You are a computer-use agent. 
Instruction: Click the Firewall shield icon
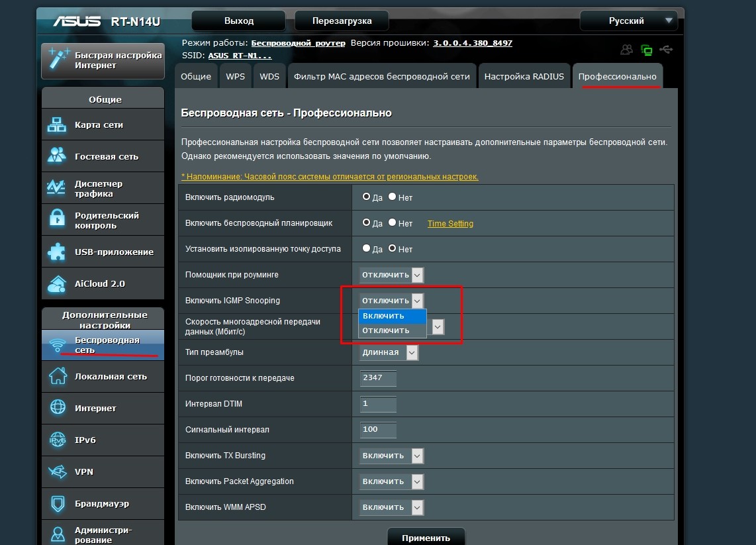58,503
